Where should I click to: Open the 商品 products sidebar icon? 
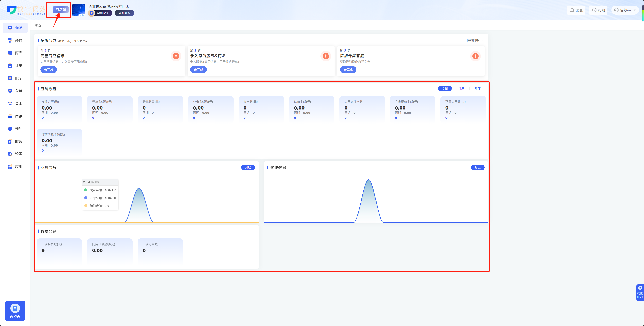tap(10, 53)
